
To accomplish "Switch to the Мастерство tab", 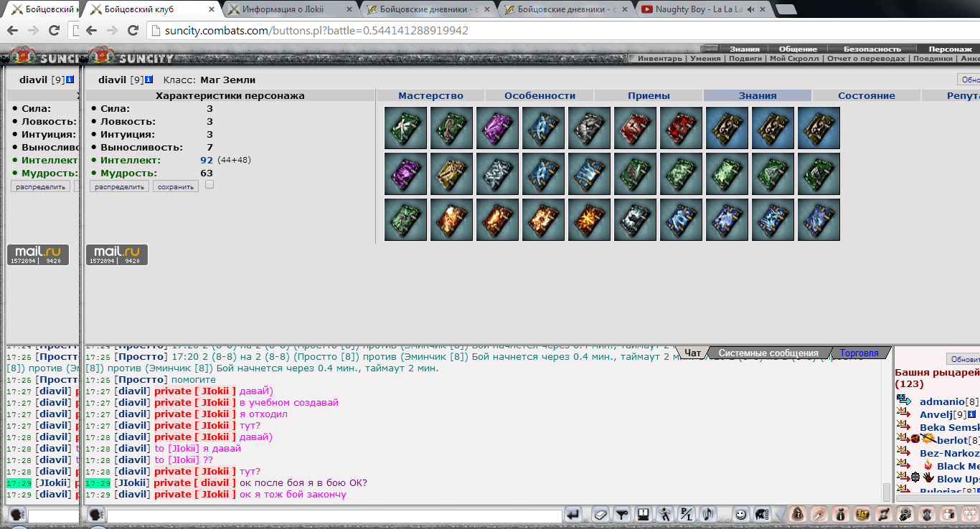I will [430, 95].
